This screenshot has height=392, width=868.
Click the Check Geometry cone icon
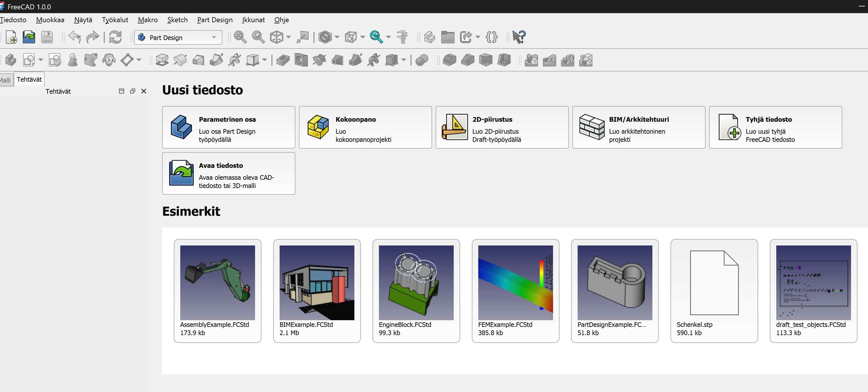(x=73, y=60)
